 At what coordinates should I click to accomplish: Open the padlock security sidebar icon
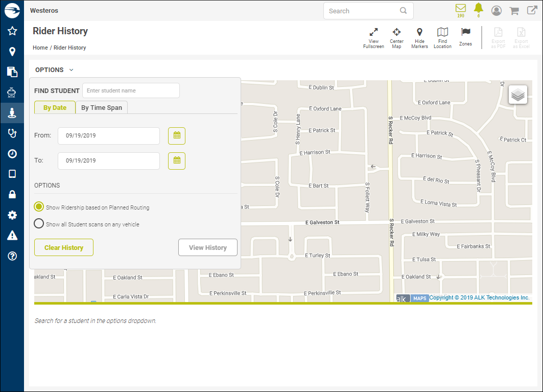pos(12,194)
